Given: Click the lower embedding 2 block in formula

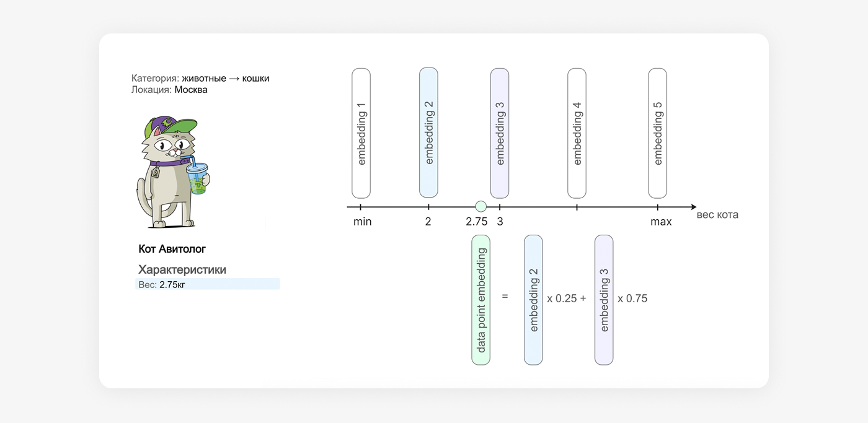Looking at the screenshot, I should coord(533,300).
